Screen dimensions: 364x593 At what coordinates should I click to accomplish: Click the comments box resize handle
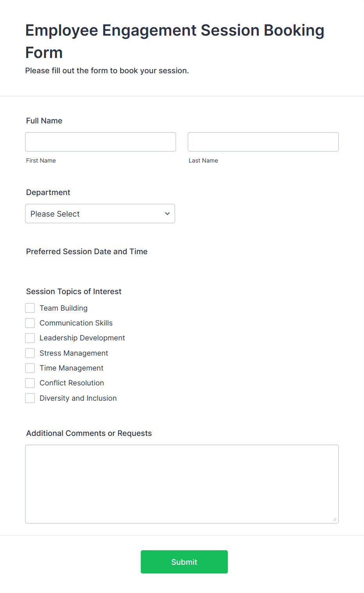(335, 519)
